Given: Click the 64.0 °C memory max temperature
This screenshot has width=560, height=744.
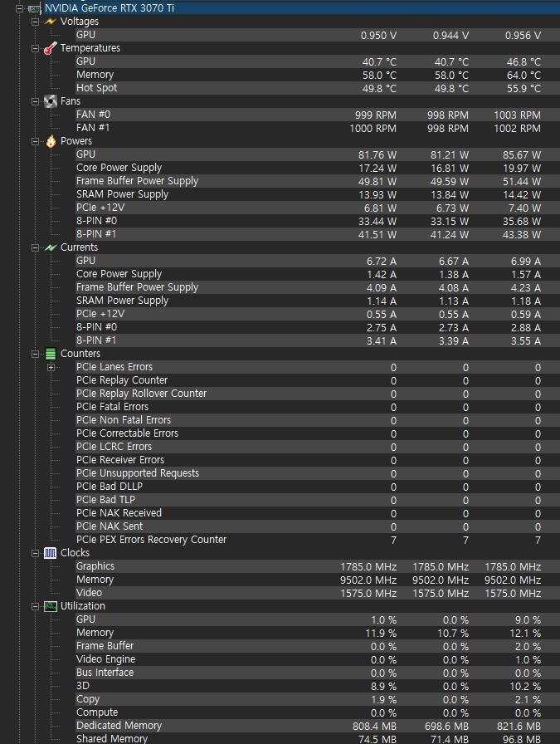Looking at the screenshot, I should coord(523,75).
